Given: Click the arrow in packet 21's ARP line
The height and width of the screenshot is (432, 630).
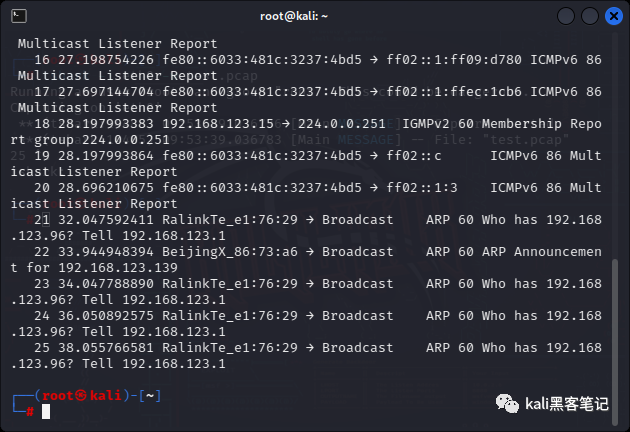Looking at the screenshot, I should 310,220.
